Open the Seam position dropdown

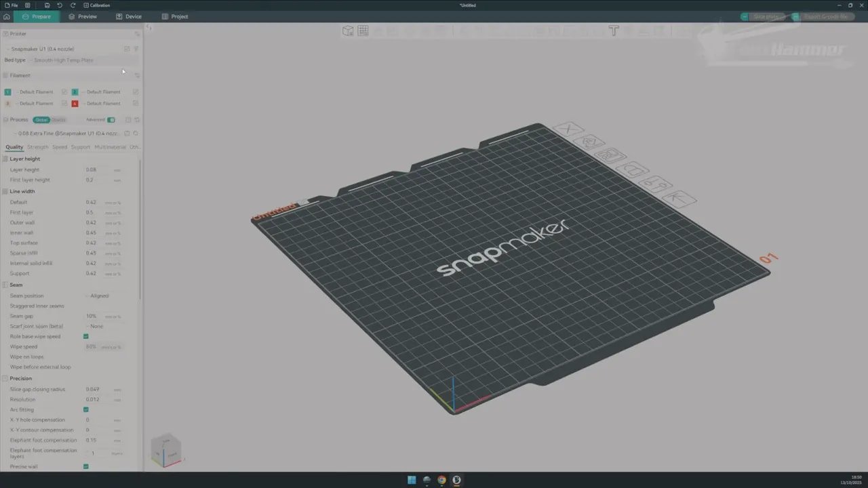104,296
